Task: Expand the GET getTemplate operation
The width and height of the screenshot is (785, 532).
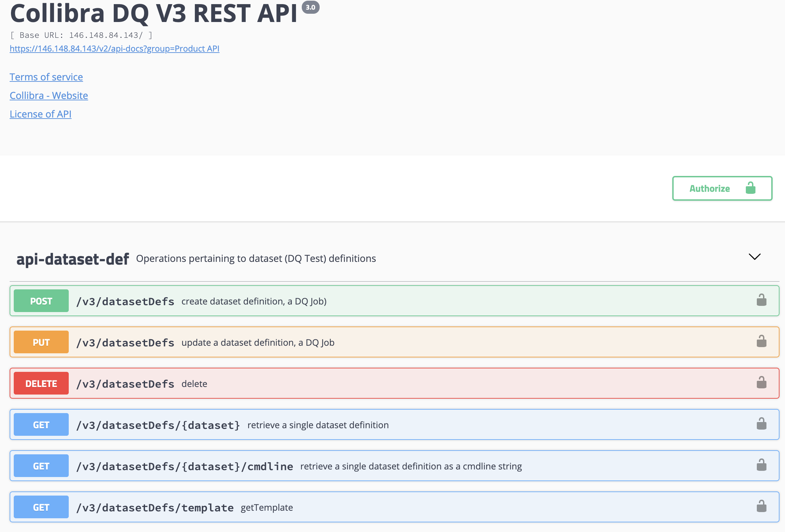Action: pyautogui.click(x=395, y=507)
